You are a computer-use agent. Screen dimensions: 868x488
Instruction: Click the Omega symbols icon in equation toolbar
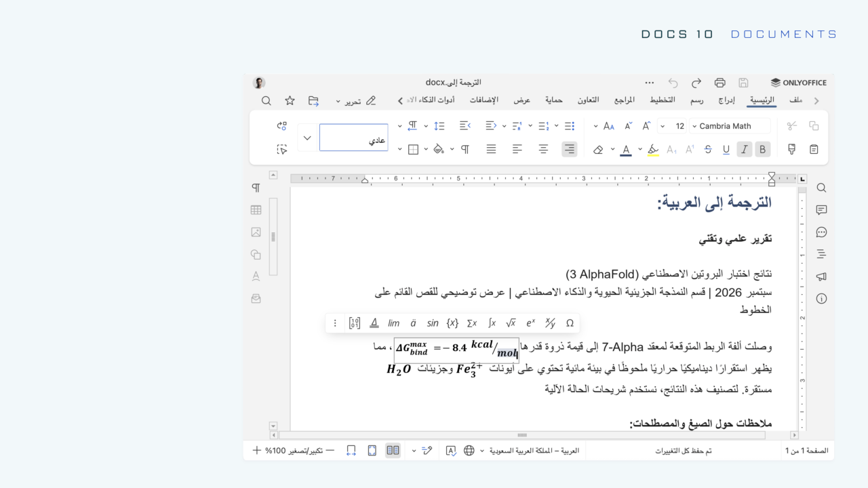tap(570, 323)
